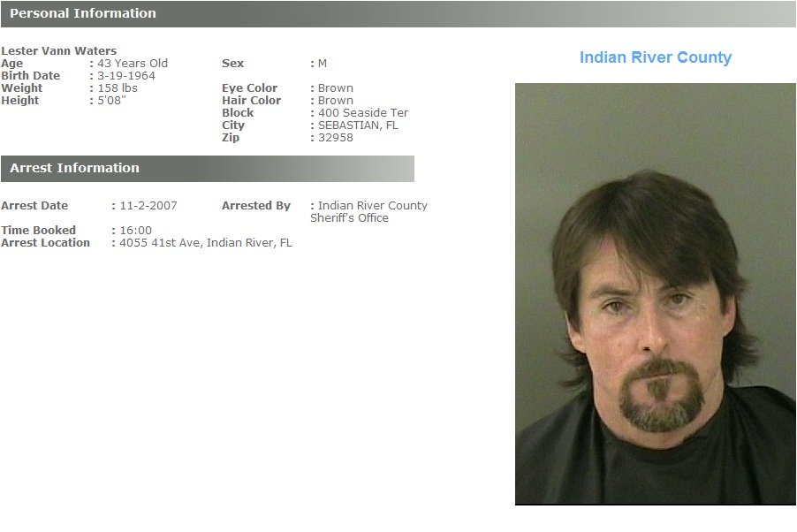The height and width of the screenshot is (532, 797).
Task: Click the Hair Color label
Action: tap(251, 100)
